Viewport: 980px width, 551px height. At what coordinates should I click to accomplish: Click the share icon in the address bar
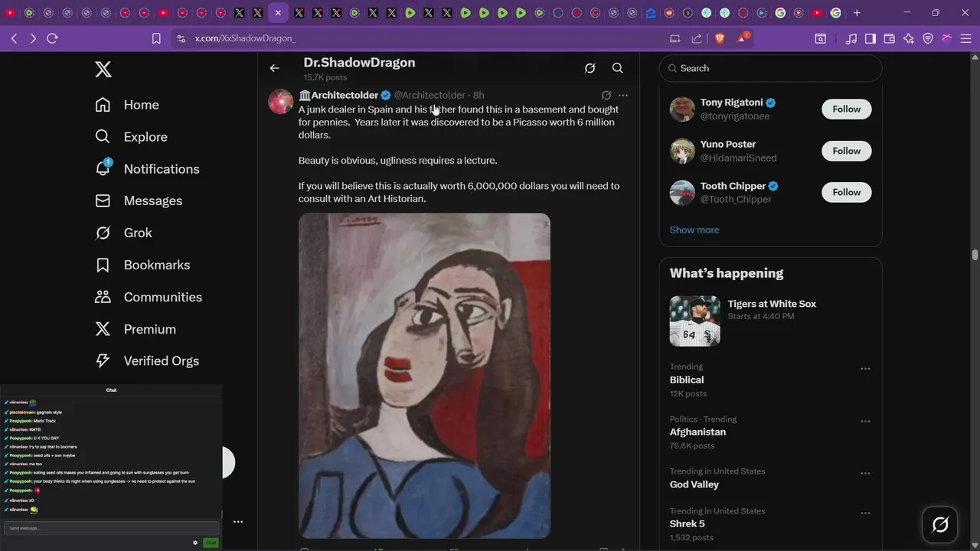point(697,38)
